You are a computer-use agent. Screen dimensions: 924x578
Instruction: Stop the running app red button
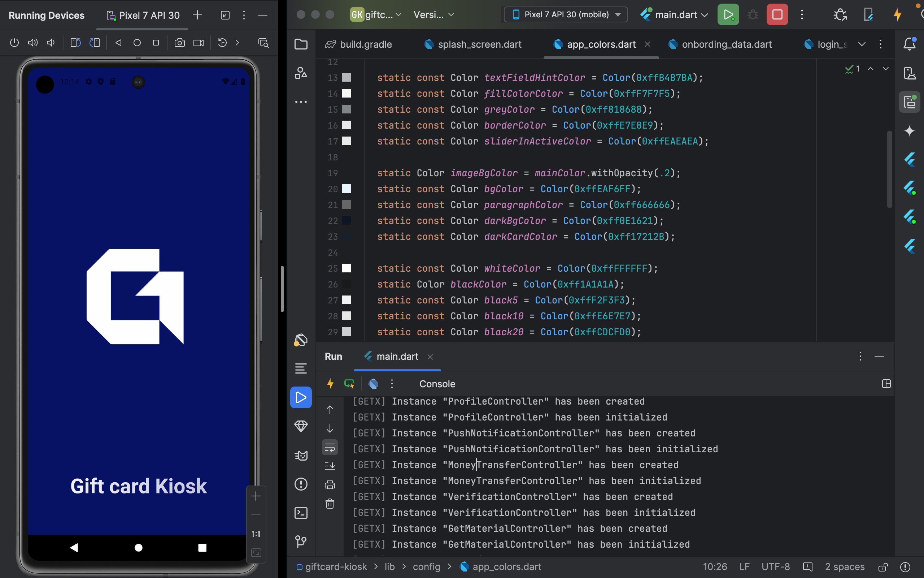click(x=777, y=14)
